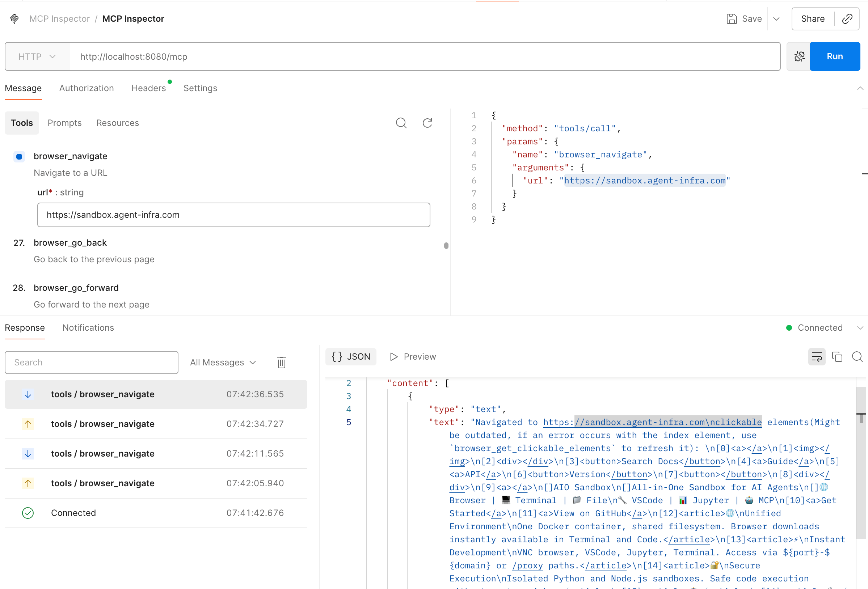Refresh the tools list
Screen dimensions: 868x589
pos(427,123)
